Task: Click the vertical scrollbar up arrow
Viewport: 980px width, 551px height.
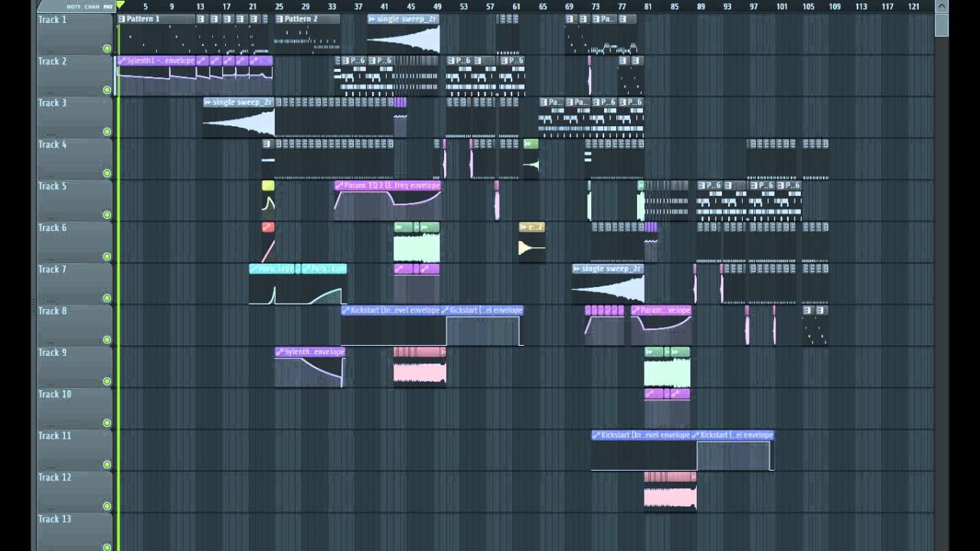Action: pos(942,6)
